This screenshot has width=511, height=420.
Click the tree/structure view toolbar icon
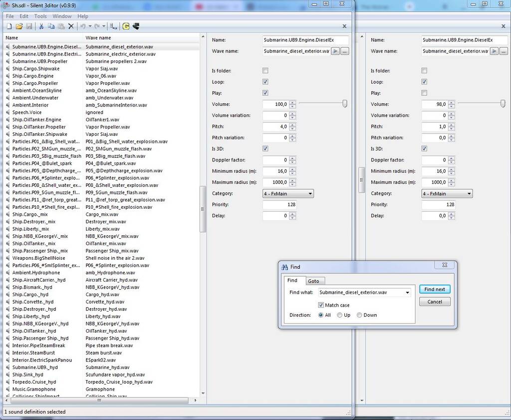[x=113, y=26]
